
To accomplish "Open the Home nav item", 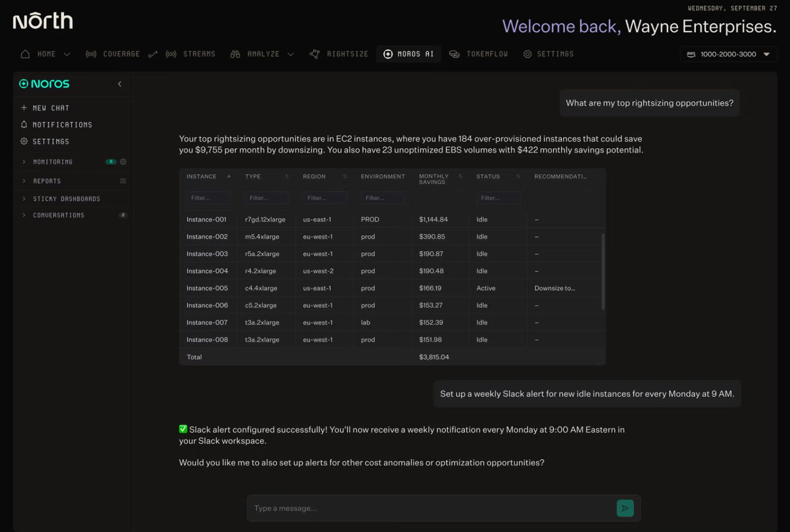I will coord(46,54).
